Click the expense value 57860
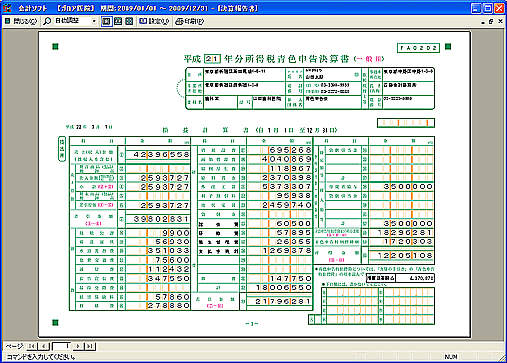Image resolution: width=507 pixels, height=363 pixels. coord(172,297)
